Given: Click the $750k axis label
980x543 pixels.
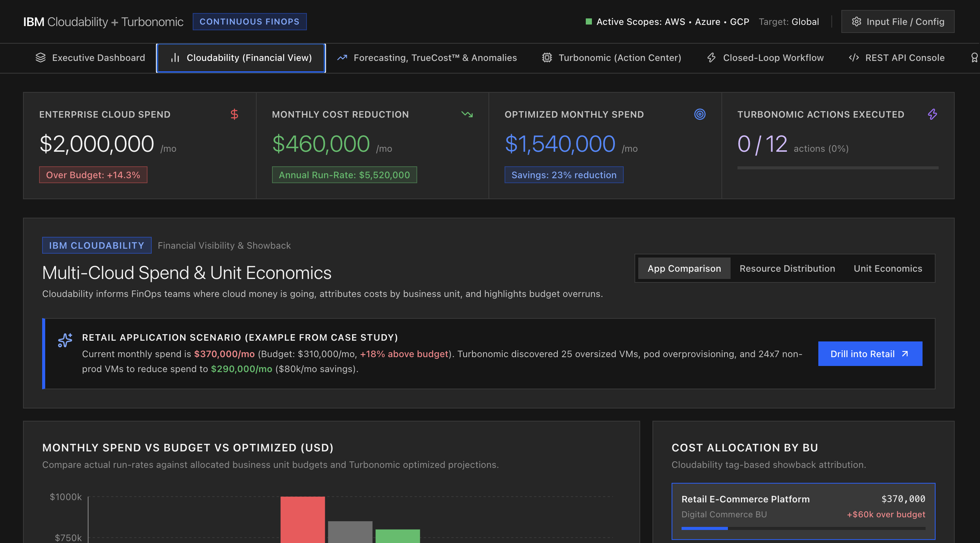Looking at the screenshot, I should 69,538.
